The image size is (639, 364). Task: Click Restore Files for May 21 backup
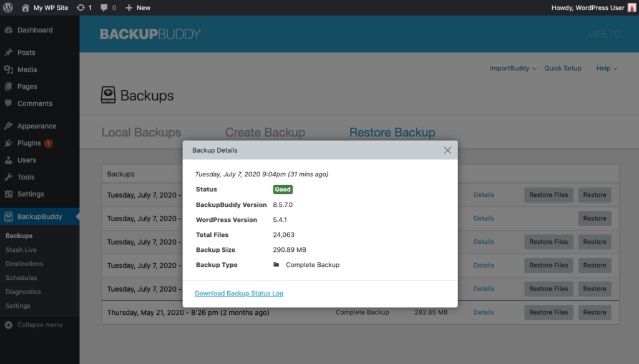549,312
